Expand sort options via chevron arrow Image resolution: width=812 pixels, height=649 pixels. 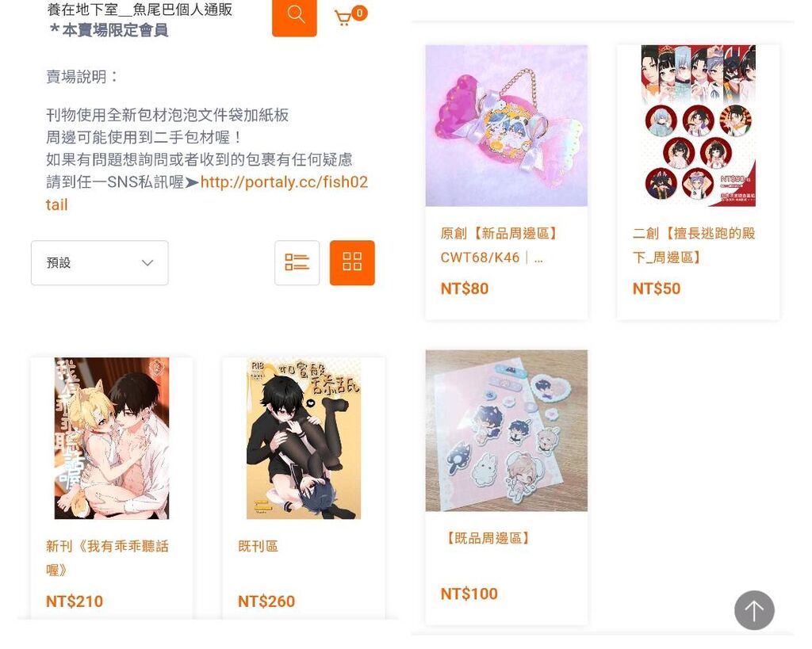[147, 263]
